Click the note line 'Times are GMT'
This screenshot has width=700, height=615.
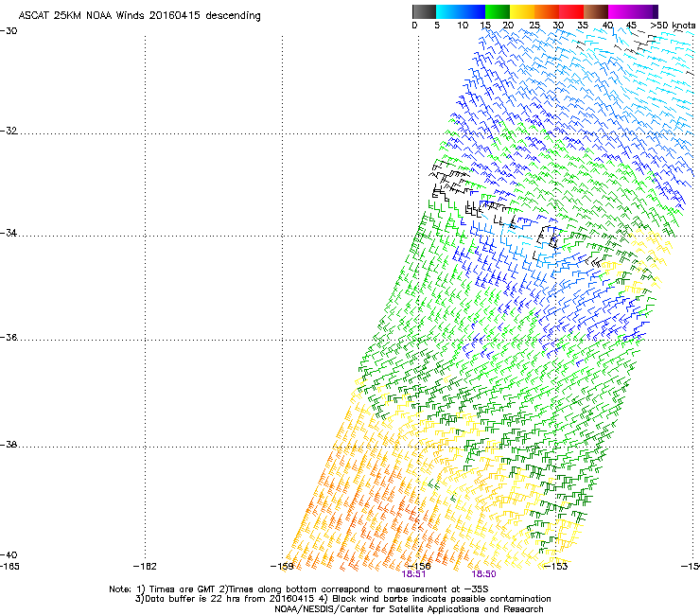pyautogui.click(x=183, y=589)
